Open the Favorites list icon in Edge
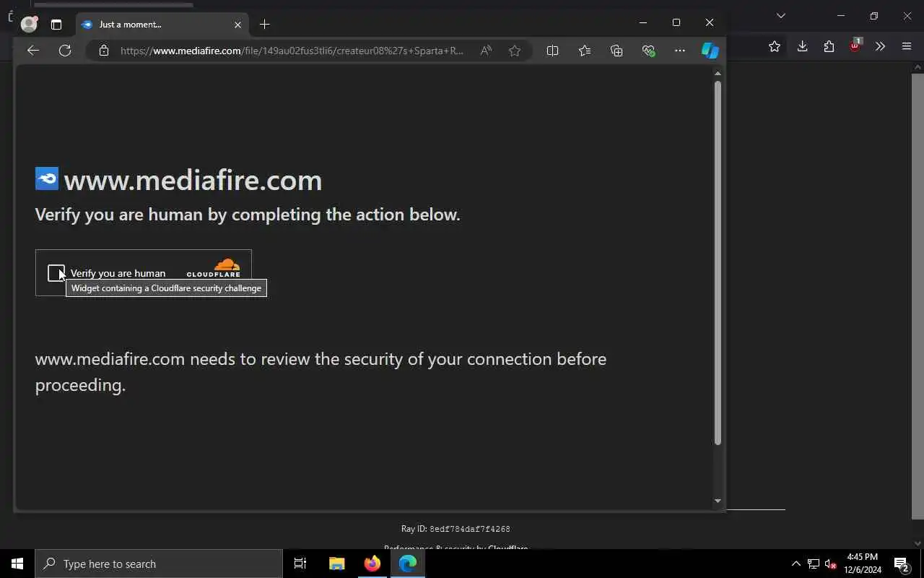The image size is (924, 578). 585,51
